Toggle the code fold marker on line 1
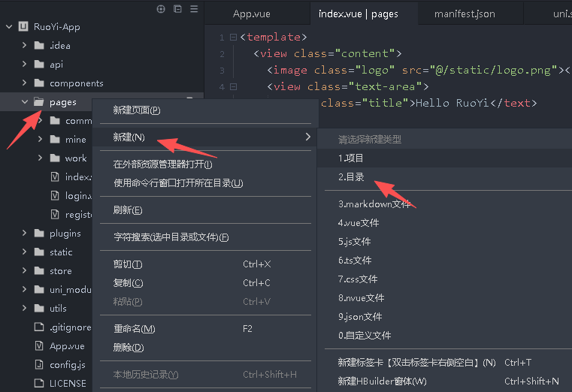 click(x=233, y=38)
